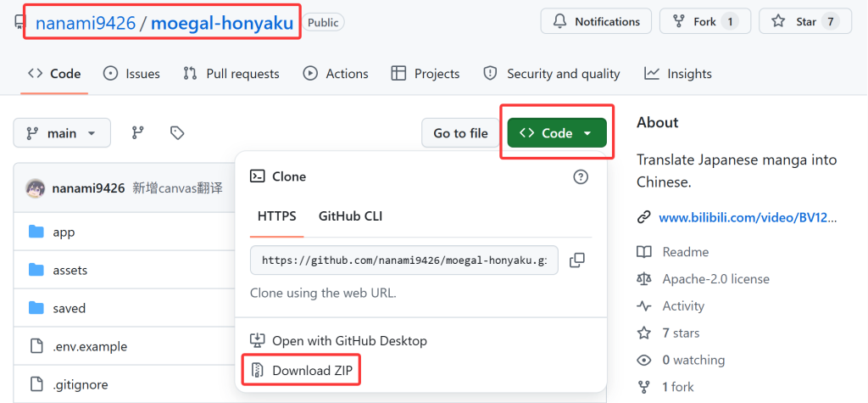Select the HTTPS clone tab
Image resolution: width=868 pixels, height=403 pixels.
point(275,216)
